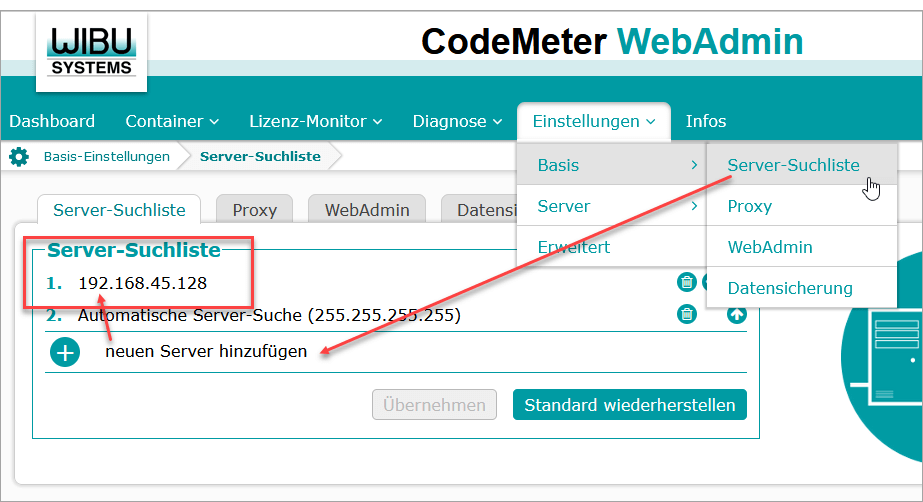Image resolution: width=923 pixels, height=502 pixels.
Task: Open the Diagnose dropdown menu
Action: click(x=457, y=121)
